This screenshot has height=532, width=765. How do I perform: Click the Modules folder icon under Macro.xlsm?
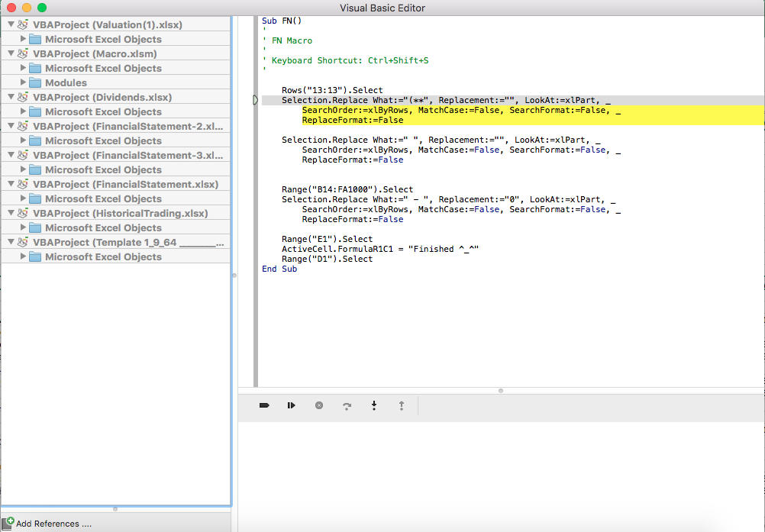(x=35, y=82)
